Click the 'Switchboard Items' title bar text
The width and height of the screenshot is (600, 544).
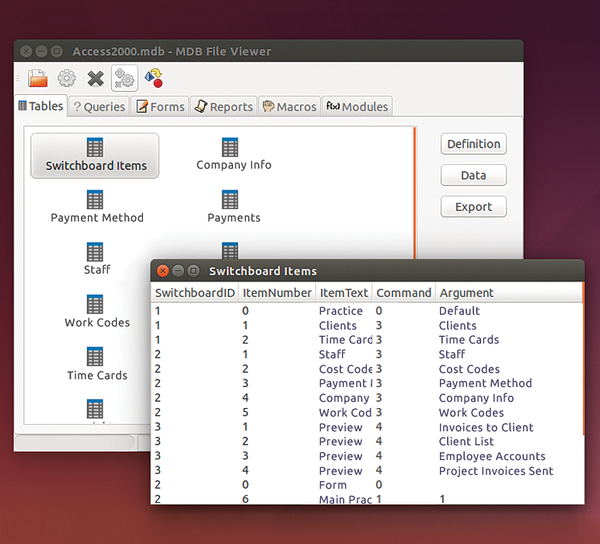coord(262,271)
